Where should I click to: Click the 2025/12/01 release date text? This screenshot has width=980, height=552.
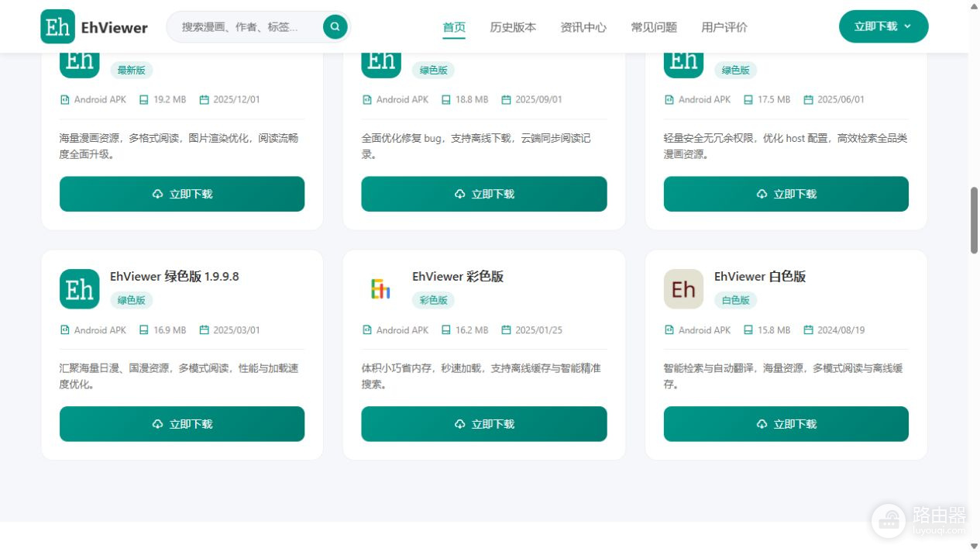[237, 99]
